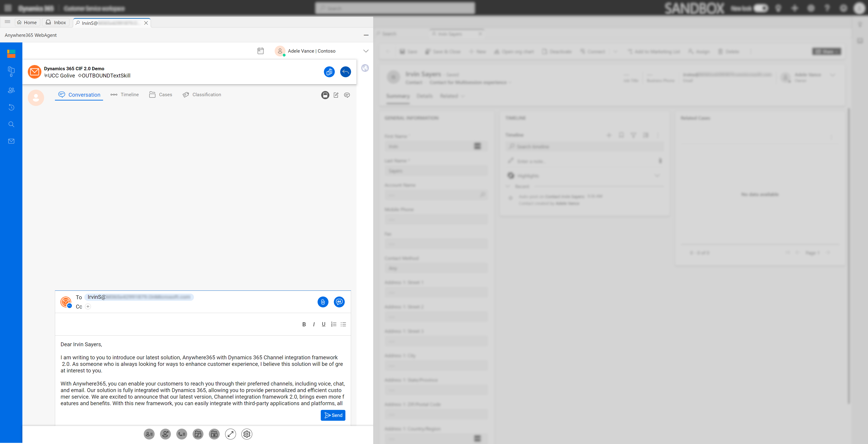The height and width of the screenshot is (444, 868).
Task: Open the search magnifier icon in sidebar
Action: (x=11, y=124)
